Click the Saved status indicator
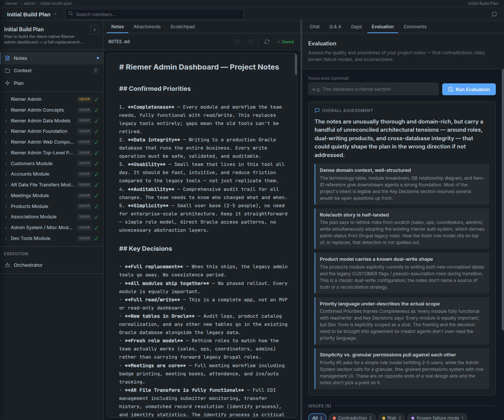The height and width of the screenshot is (420, 504). click(x=285, y=42)
